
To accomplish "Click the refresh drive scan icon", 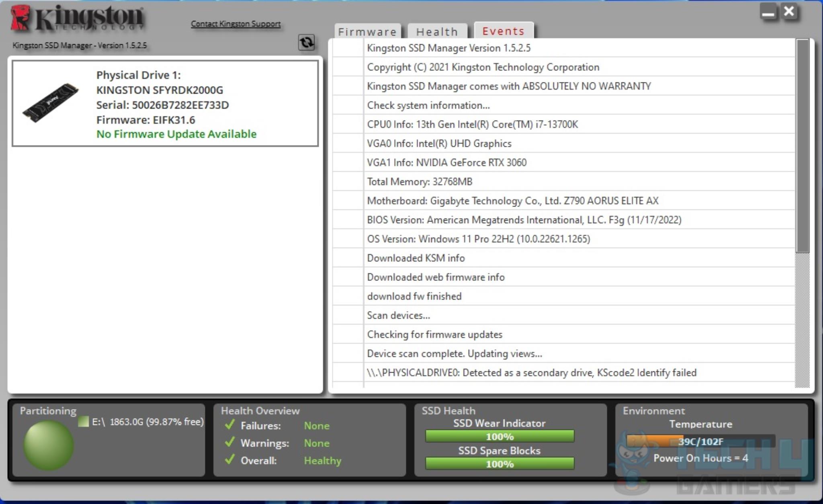I will [x=306, y=42].
